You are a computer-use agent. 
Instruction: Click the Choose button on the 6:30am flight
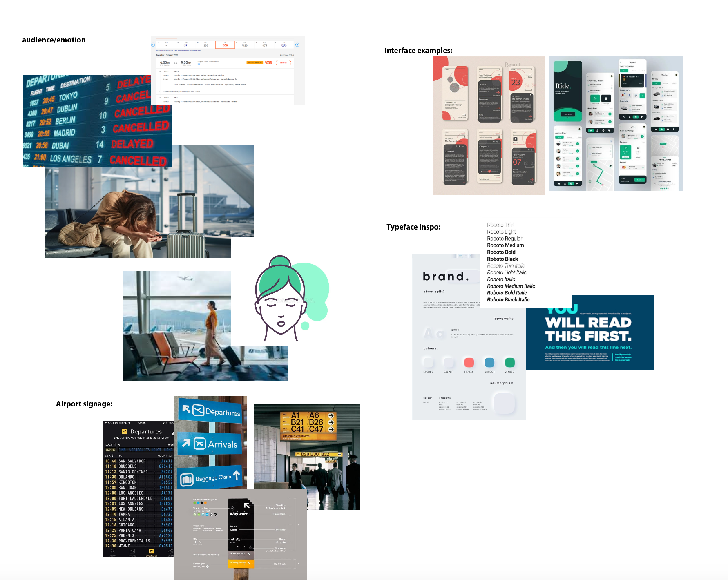click(x=284, y=62)
